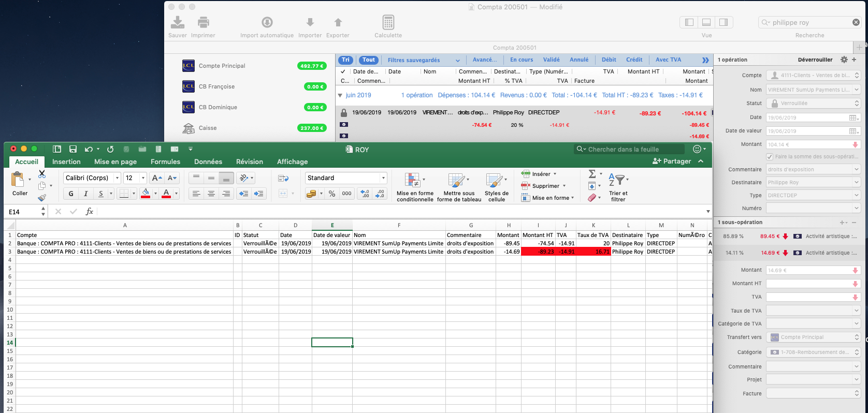868x413 pixels.
Task: Click Importer arrow icon in Compta
Action: pyautogui.click(x=310, y=22)
